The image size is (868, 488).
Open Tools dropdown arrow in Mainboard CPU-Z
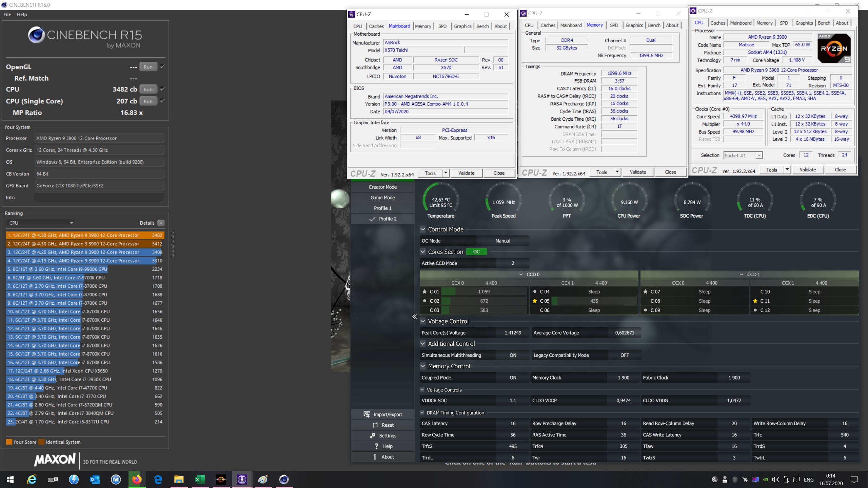tap(446, 173)
